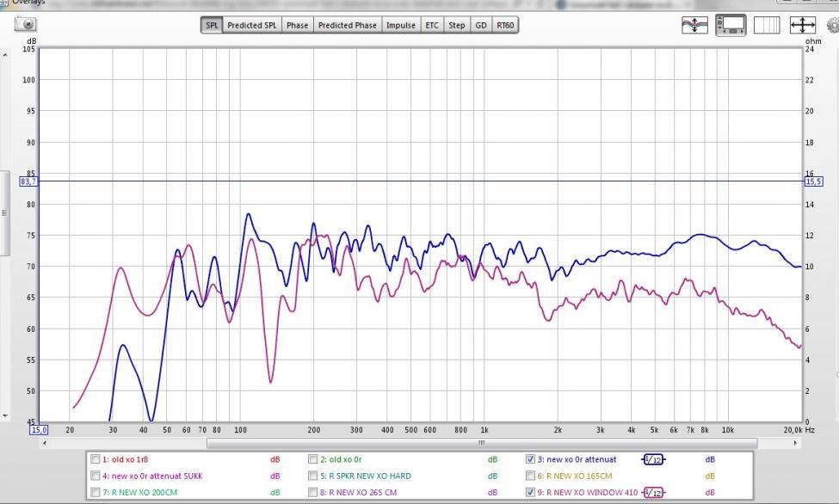Open the graph limits icon
This screenshot has width=839, height=504.
point(766,25)
